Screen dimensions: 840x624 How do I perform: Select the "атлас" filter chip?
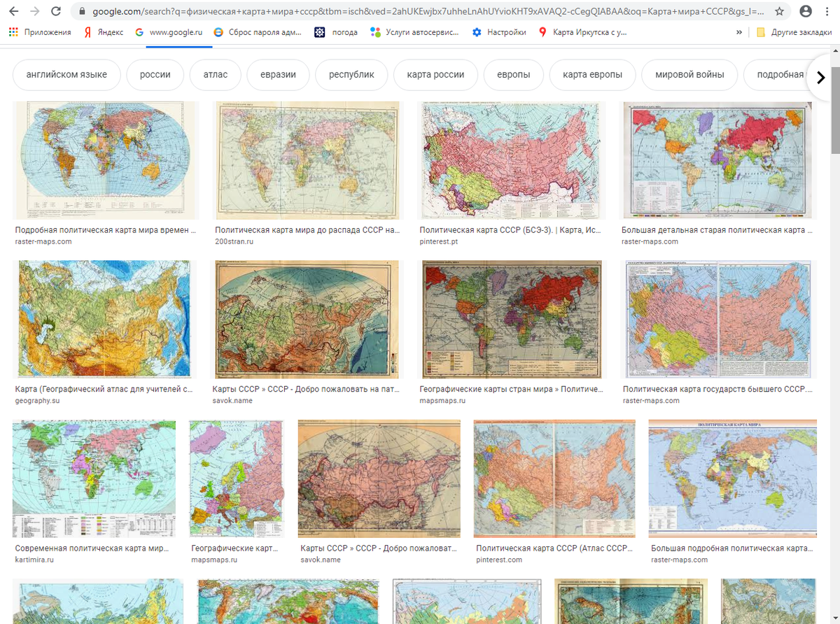tap(215, 75)
